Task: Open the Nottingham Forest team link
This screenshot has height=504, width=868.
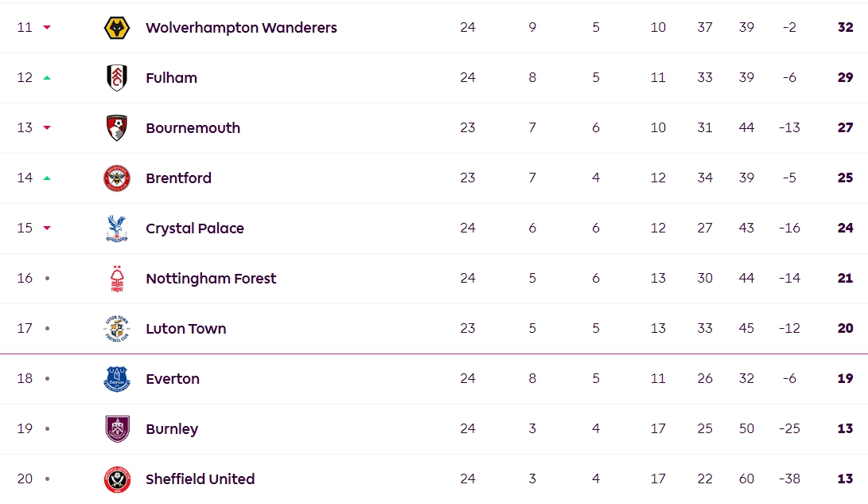Action: pyautogui.click(x=211, y=279)
